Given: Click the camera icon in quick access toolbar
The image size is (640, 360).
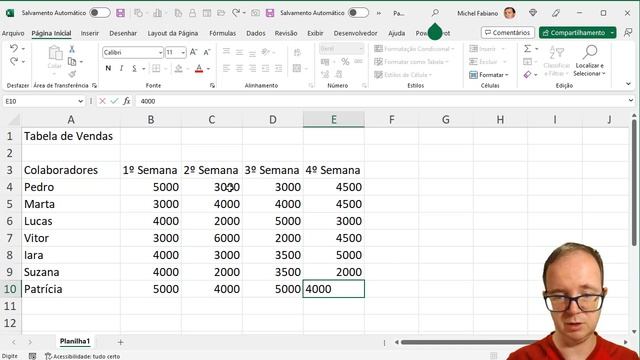Looking at the screenshot, I should coord(256,13).
